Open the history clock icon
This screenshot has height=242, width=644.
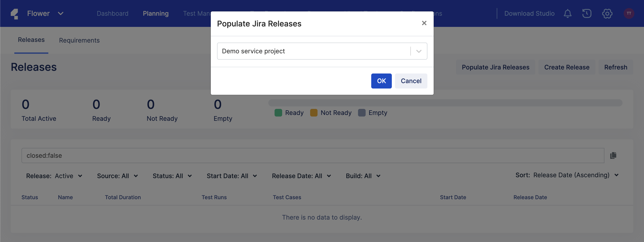click(x=586, y=13)
